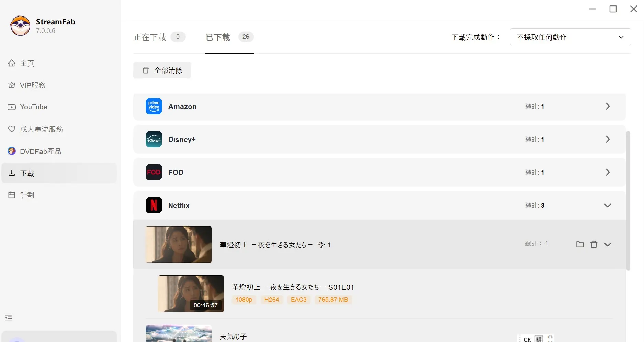Collapse the Netflix group chevron
644x342 pixels.
pos(608,205)
